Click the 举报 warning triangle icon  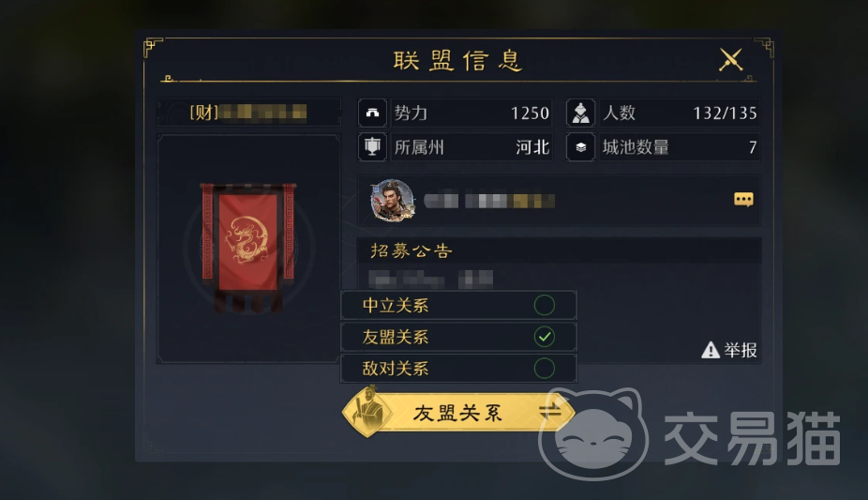pyautogui.click(x=711, y=350)
